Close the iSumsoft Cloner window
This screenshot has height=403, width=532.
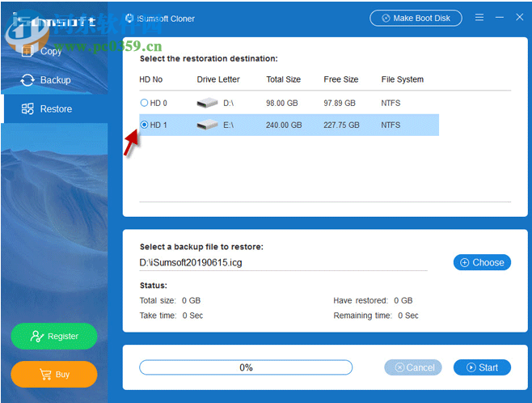point(519,17)
